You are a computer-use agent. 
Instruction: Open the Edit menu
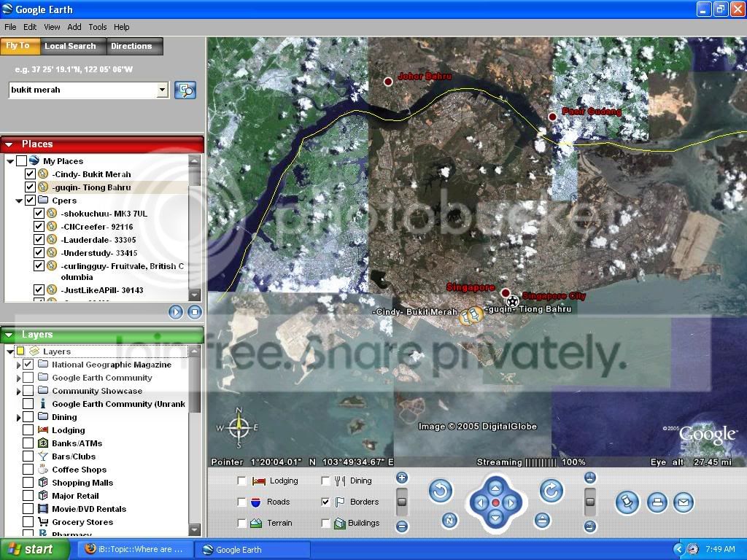pos(30,27)
